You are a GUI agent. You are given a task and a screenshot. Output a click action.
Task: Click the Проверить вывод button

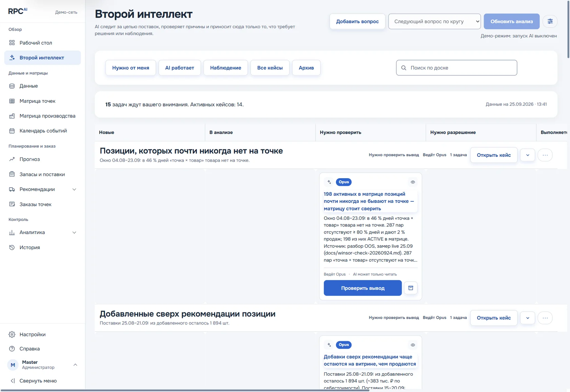(x=363, y=288)
